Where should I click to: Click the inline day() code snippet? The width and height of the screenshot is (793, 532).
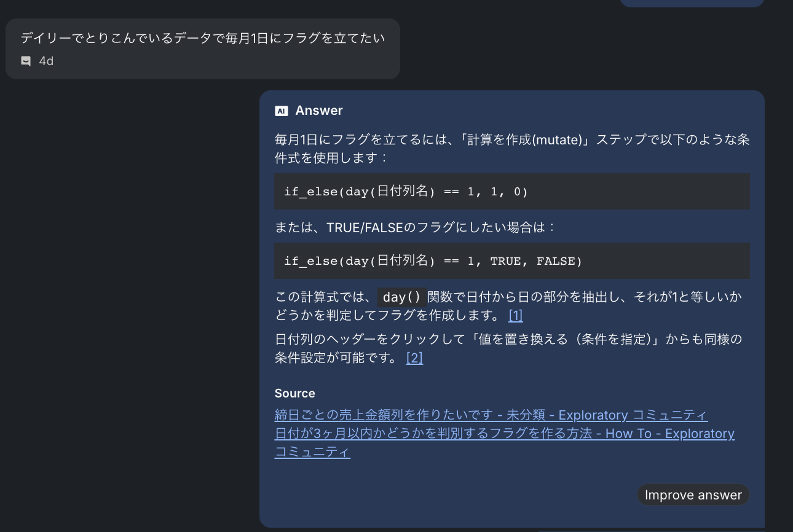(x=401, y=297)
